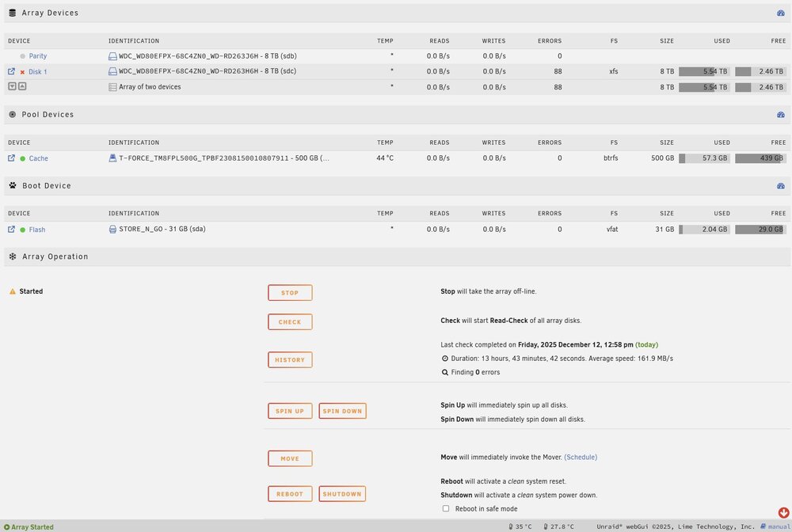Click the Flash filesystem vfat cell

tap(612, 229)
